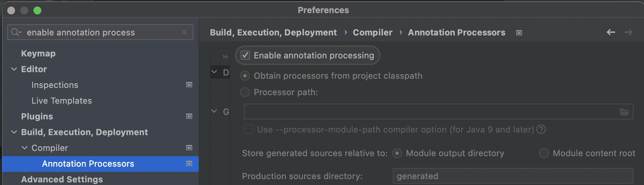
Task: Click project icon beside Inspections item
Action: (x=189, y=85)
